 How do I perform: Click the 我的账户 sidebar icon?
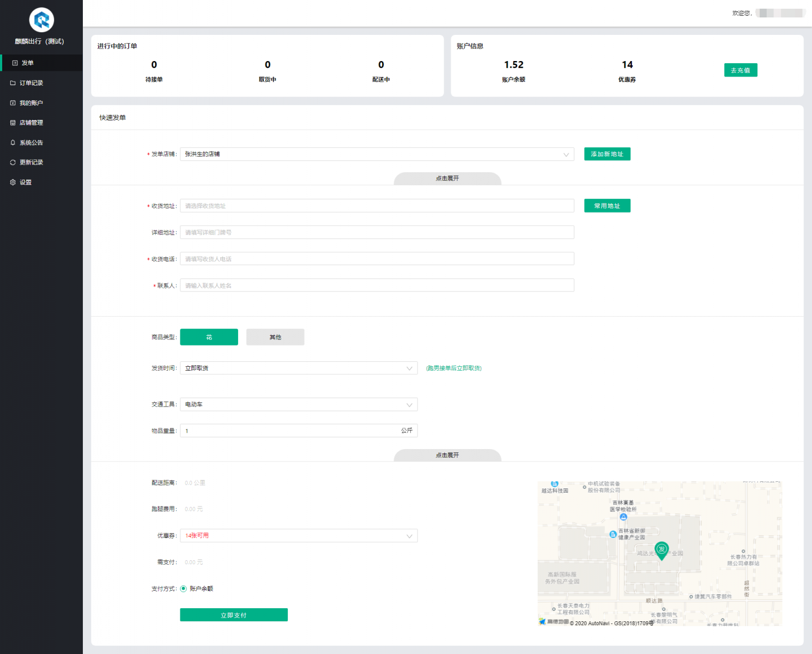13,103
